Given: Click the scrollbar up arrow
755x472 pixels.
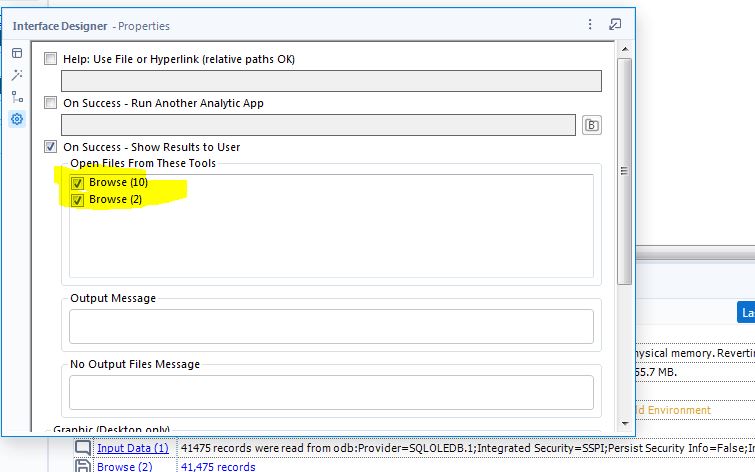Looking at the screenshot, I should [x=624, y=49].
